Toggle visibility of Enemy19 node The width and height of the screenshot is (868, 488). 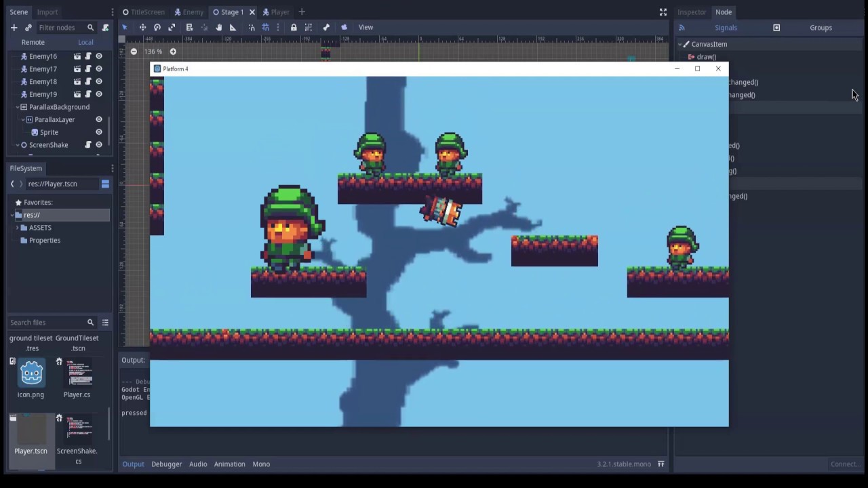point(99,94)
